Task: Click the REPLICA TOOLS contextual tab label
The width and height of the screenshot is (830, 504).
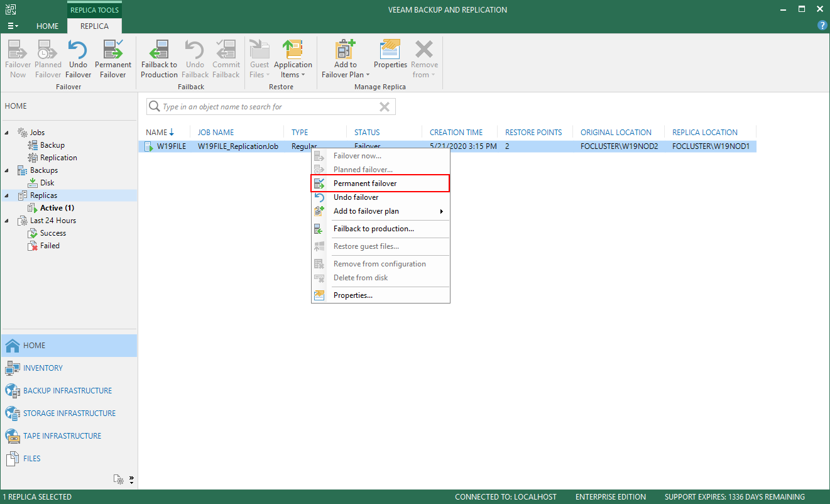Action: tap(94, 10)
